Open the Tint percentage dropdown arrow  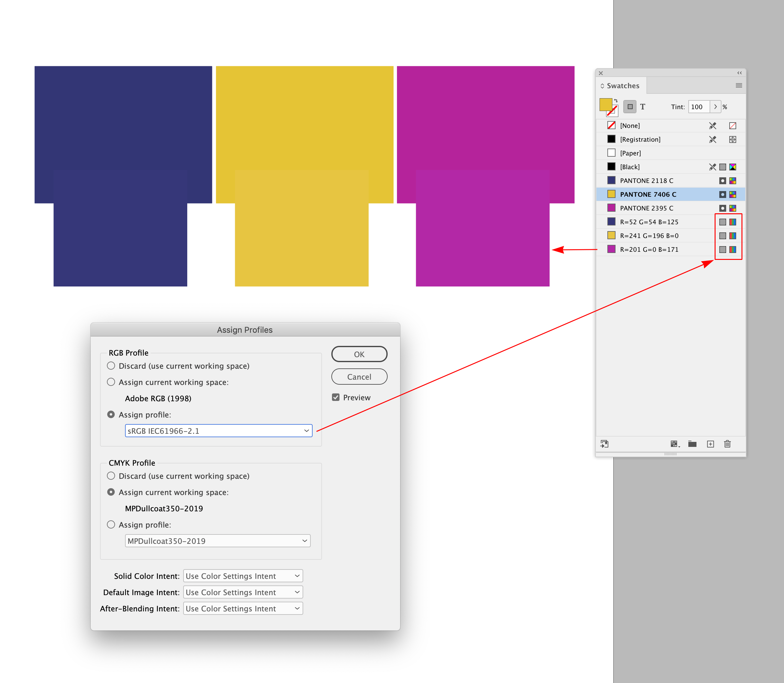click(x=716, y=107)
